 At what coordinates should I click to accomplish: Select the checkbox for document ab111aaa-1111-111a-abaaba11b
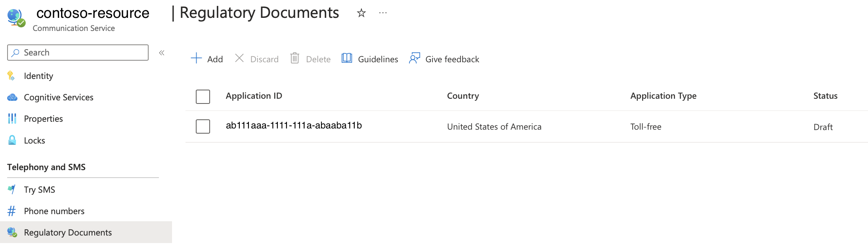click(203, 126)
